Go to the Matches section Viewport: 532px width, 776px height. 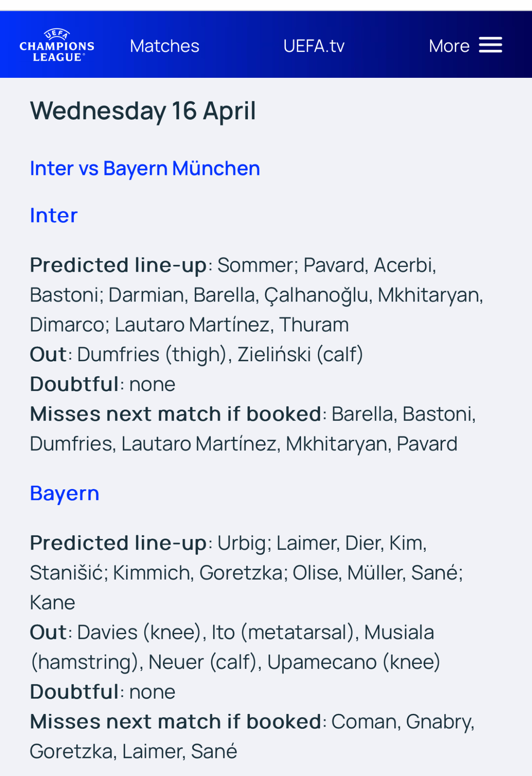point(164,46)
